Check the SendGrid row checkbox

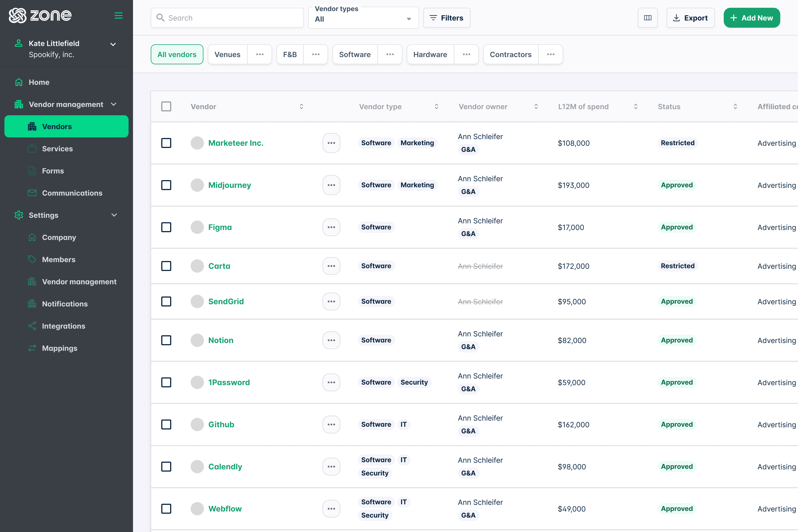click(x=166, y=301)
